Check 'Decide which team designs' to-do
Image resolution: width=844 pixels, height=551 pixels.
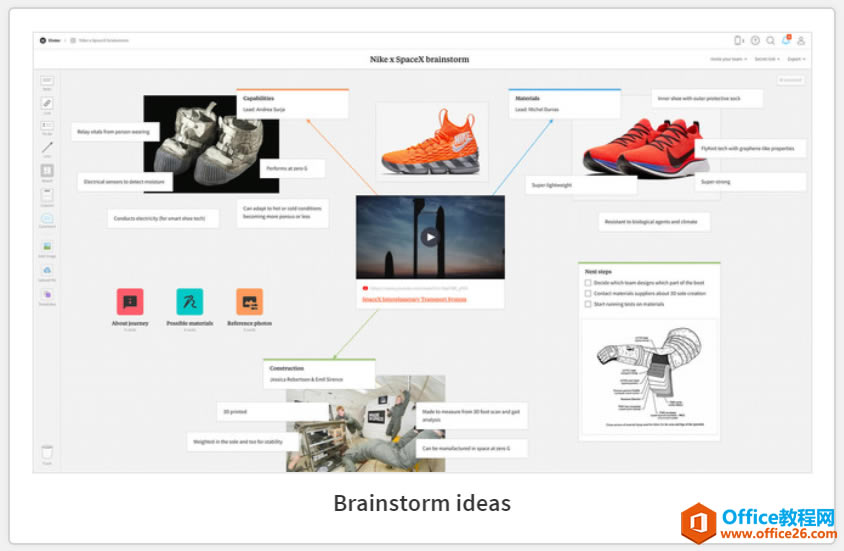click(x=588, y=282)
